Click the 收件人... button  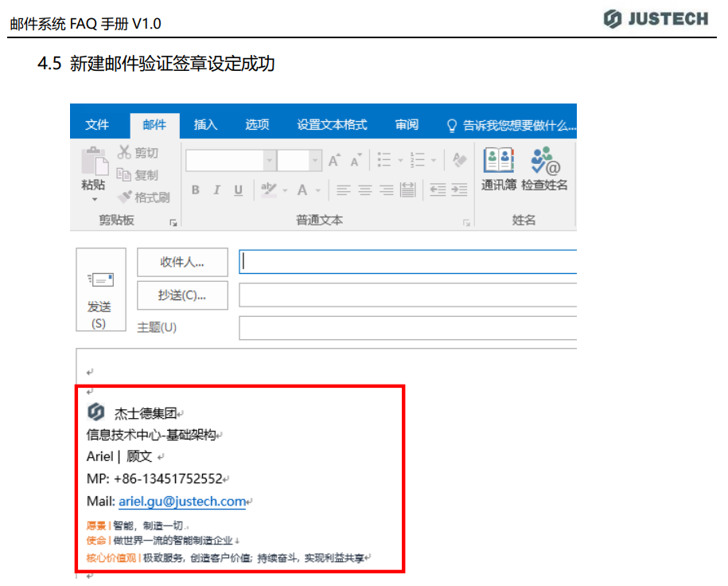182,262
